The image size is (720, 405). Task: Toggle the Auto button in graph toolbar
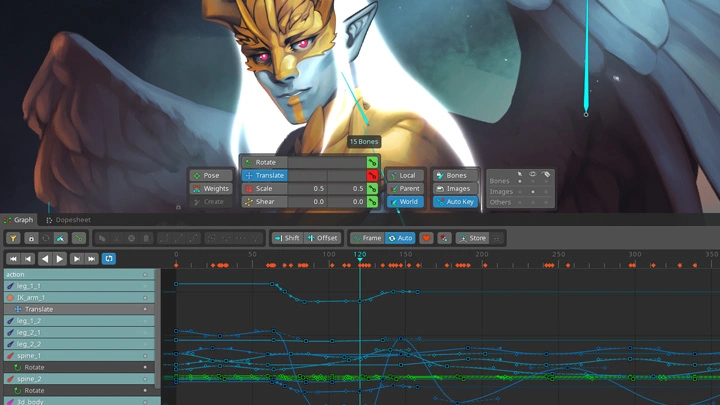tap(400, 238)
